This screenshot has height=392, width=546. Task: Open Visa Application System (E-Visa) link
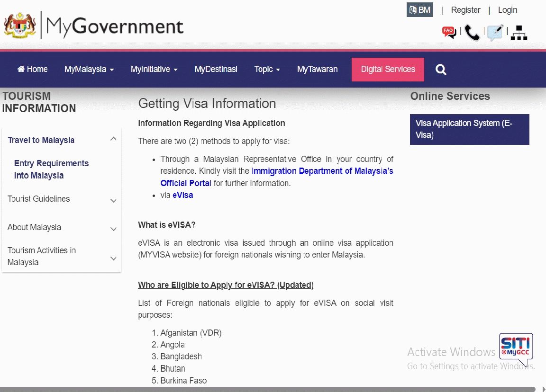pyautogui.click(x=469, y=129)
